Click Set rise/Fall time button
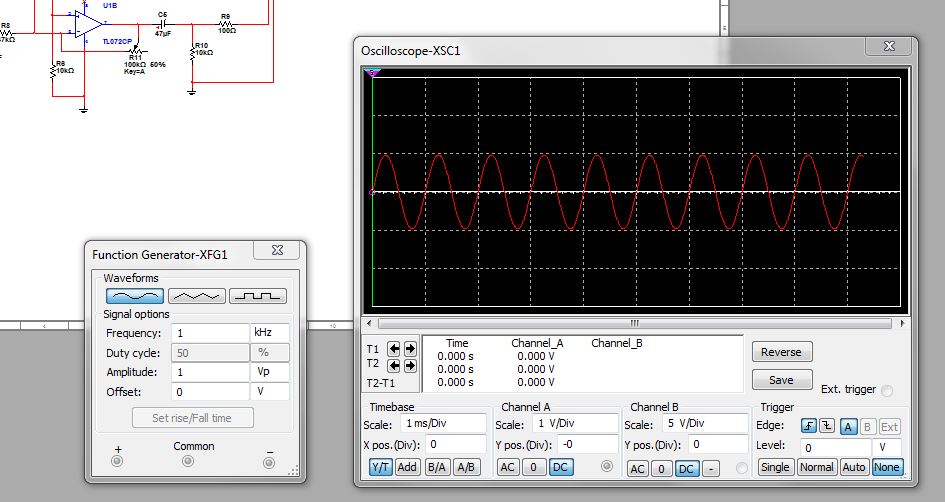 click(x=192, y=418)
